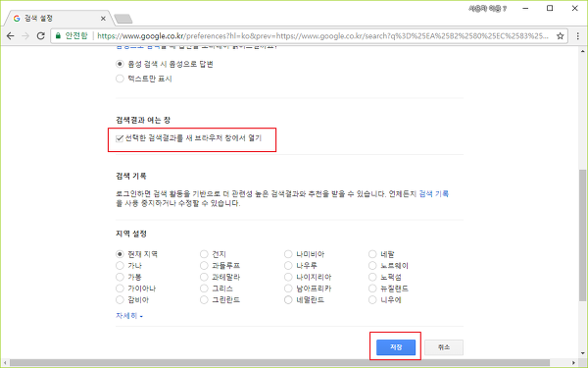Click the Chrome user profile name button
Screen dimensions: 588x368
coord(487,8)
